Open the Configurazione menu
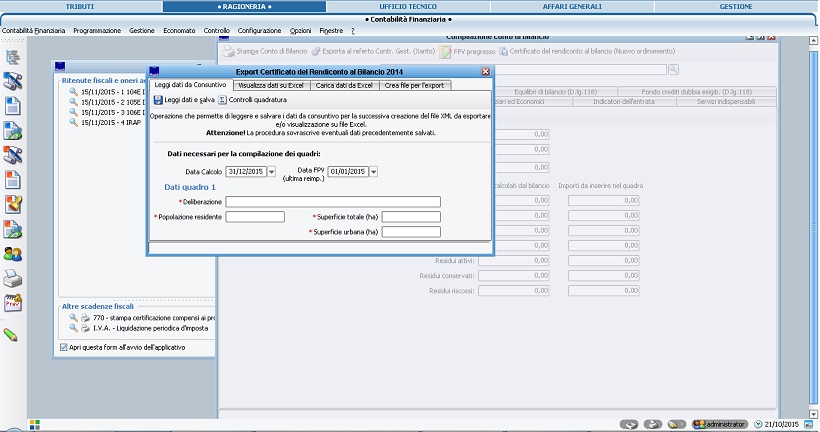 click(259, 32)
